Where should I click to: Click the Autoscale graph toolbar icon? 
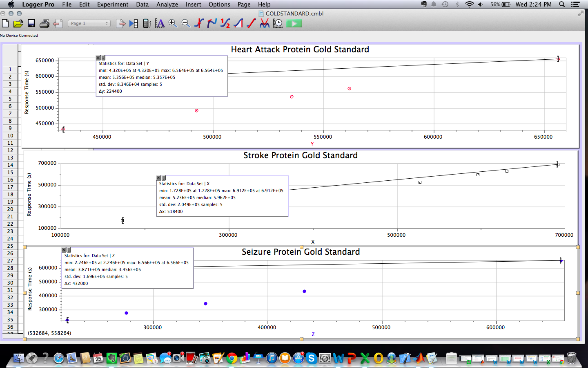click(x=160, y=24)
